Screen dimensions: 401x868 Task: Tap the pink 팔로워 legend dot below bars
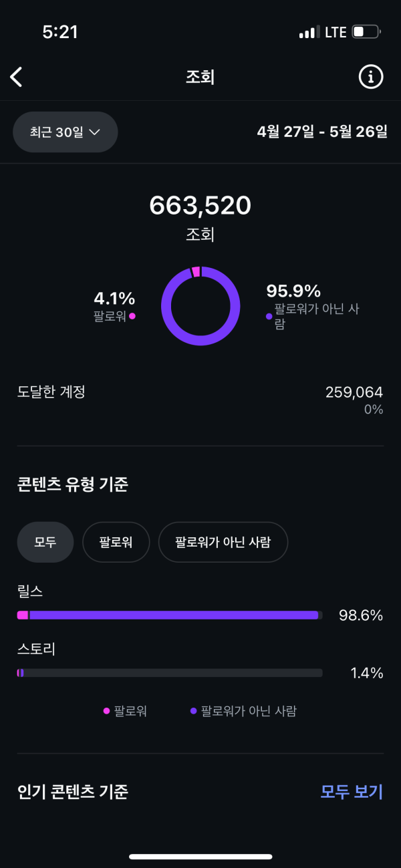pyautogui.click(x=106, y=711)
